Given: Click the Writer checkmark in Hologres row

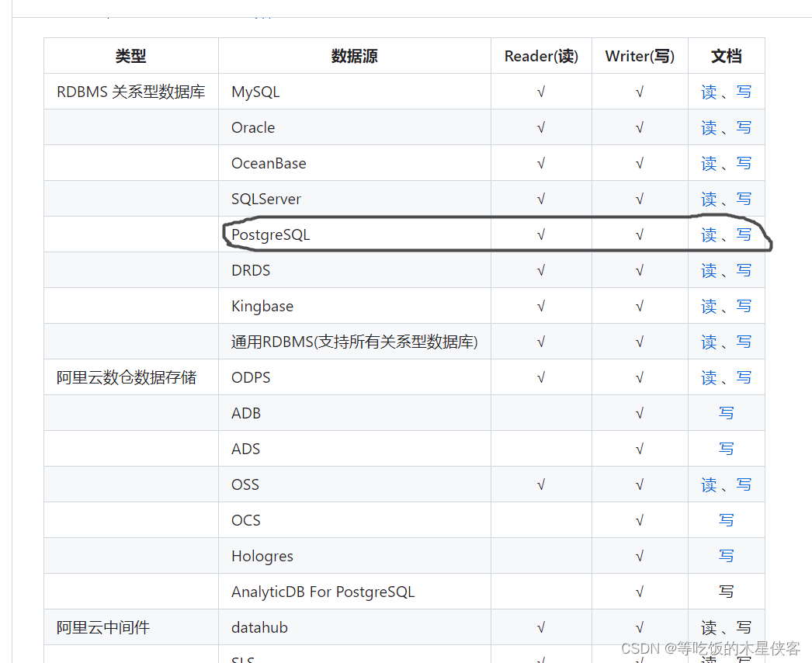Looking at the screenshot, I should (640, 557).
